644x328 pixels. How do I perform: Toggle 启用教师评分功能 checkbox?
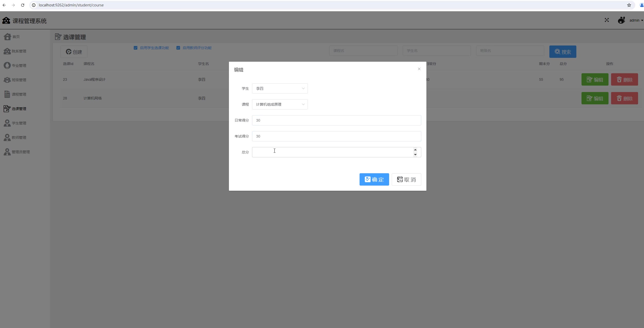click(178, 48)
